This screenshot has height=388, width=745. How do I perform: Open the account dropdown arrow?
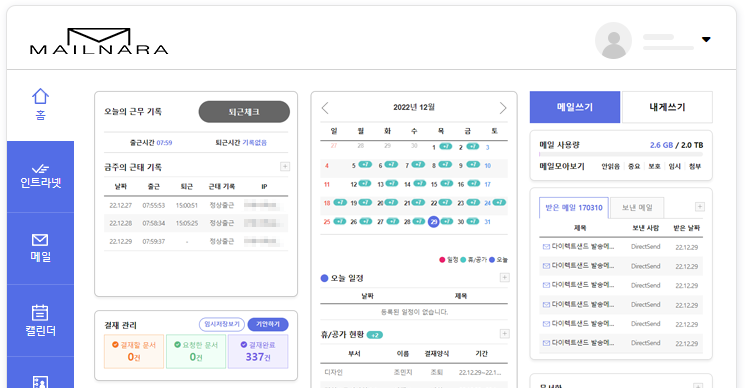706,39
